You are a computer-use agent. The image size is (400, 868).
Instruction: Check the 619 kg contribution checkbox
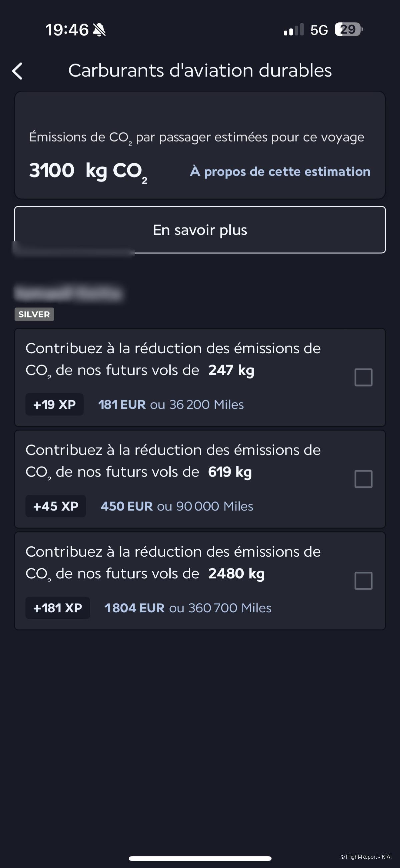(x=363, y=479)
